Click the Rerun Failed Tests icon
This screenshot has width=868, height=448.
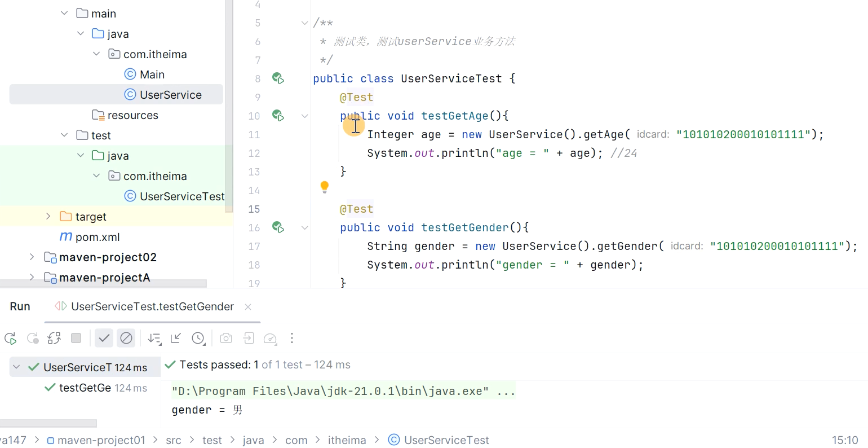tap(33, 339)
